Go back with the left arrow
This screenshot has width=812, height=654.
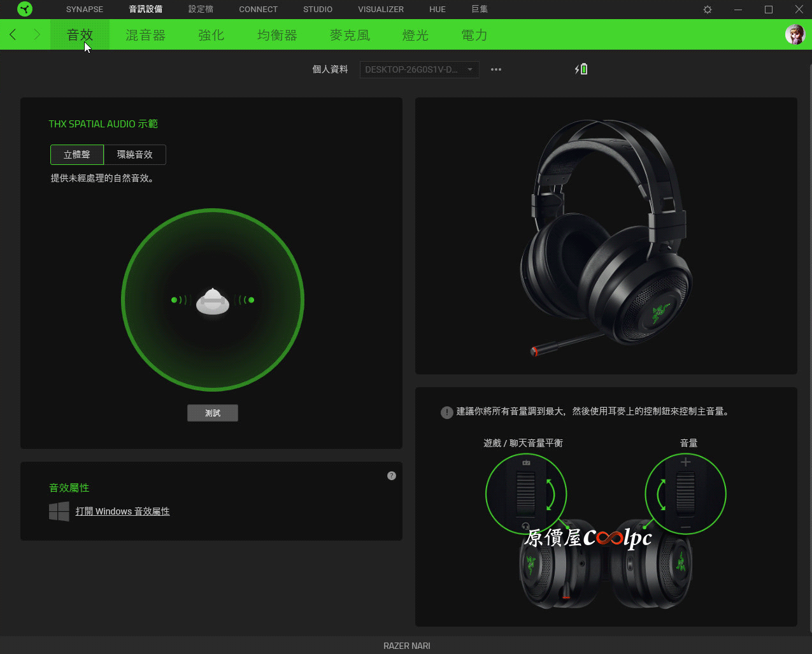tap(13, 34)
